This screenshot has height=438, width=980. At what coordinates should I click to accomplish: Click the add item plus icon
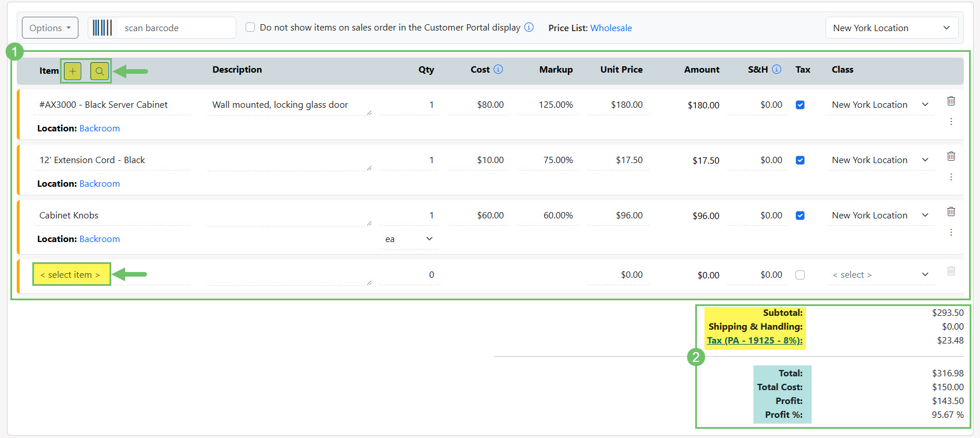tap(73, 71)
